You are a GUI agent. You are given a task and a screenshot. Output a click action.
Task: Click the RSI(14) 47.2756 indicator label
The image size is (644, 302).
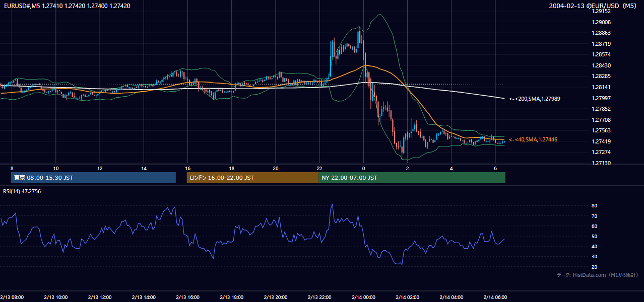tap(22, 191)
